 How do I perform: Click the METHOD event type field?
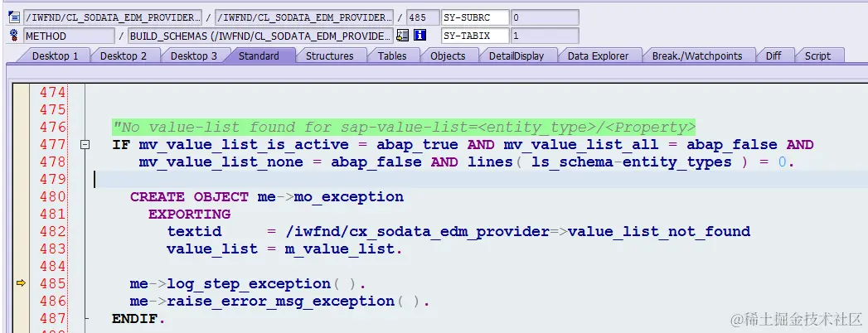click(69, 36)
